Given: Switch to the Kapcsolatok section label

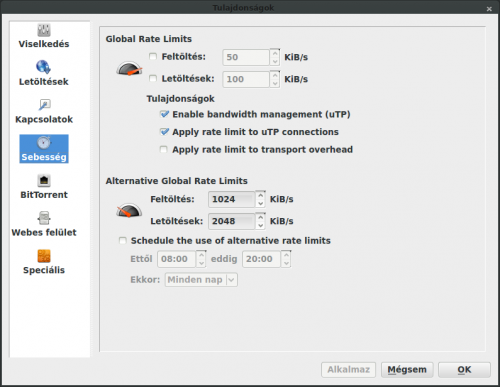Looking at the screenshot, I should tap(44, 119).
